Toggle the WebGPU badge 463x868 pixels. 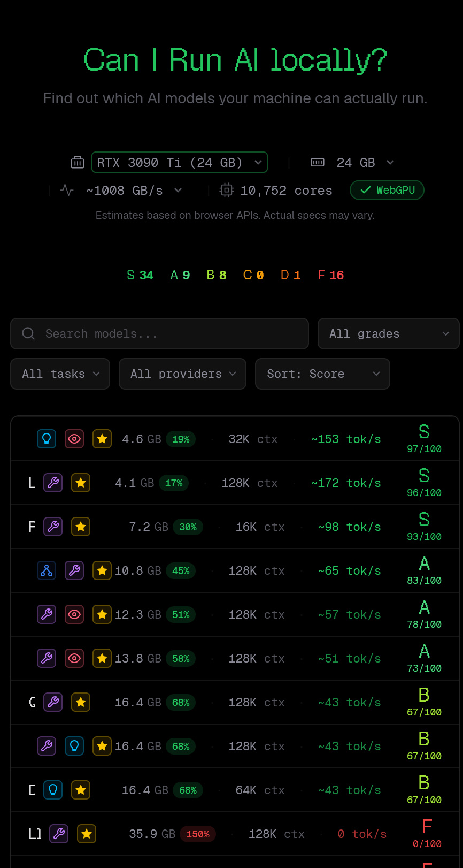[387, 191]
